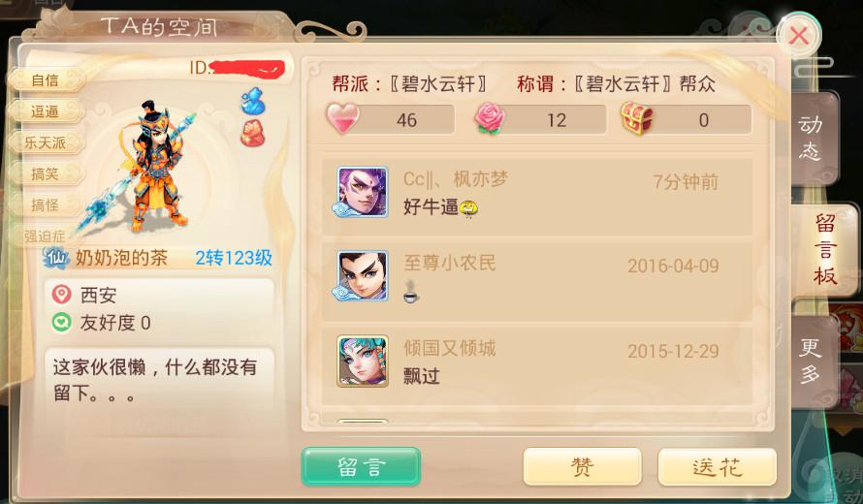Click the red location pin for 西安

62,295
